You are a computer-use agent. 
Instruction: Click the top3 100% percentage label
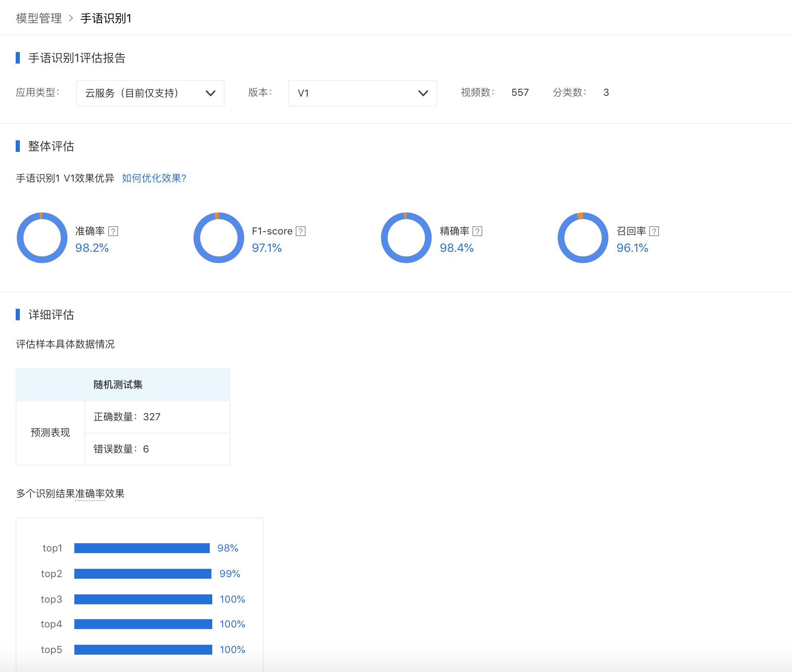pyautogui.click(x=232, y=599)
